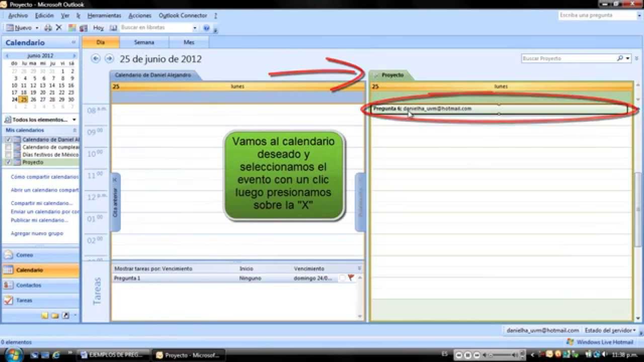
Task: Open the Estado del servidor dropdown
Action: tap(610, 330)
